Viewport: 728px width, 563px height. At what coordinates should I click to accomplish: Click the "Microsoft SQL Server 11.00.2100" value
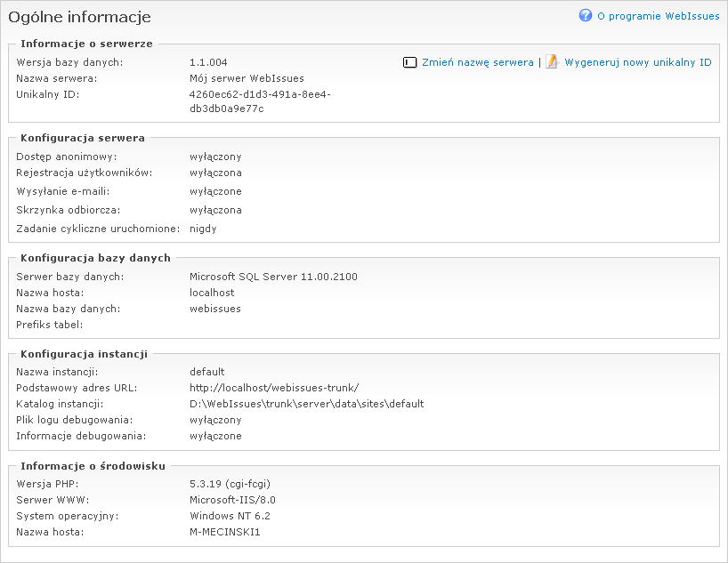pyautogui.click(x=273, y=277)
